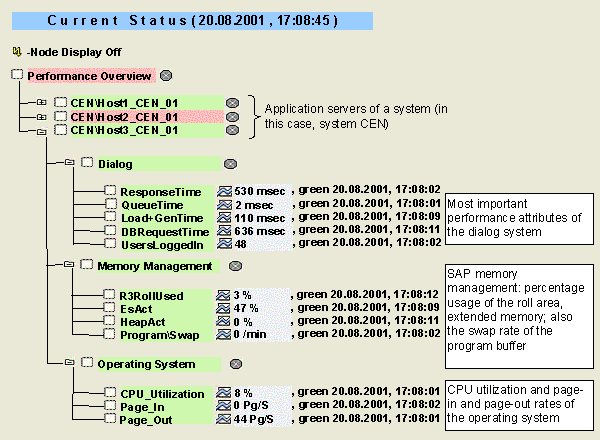The height and width of the screenshot is (440, 600).
Task: Click the graph icon beside EsAct percentage
Action: click(224, 308)
